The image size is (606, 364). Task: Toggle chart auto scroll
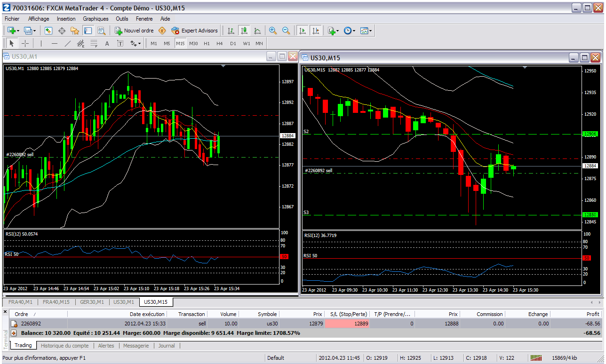coord(302,31)
